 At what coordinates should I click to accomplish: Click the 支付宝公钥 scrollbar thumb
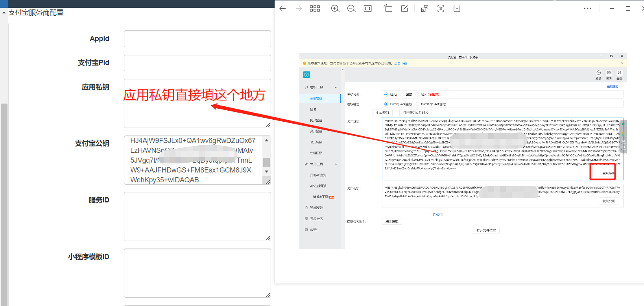coord(267,162)
